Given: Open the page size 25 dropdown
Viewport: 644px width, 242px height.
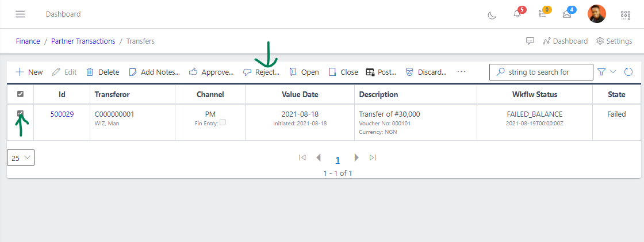Looking at the screenshot, I should [x=21, y=158].
